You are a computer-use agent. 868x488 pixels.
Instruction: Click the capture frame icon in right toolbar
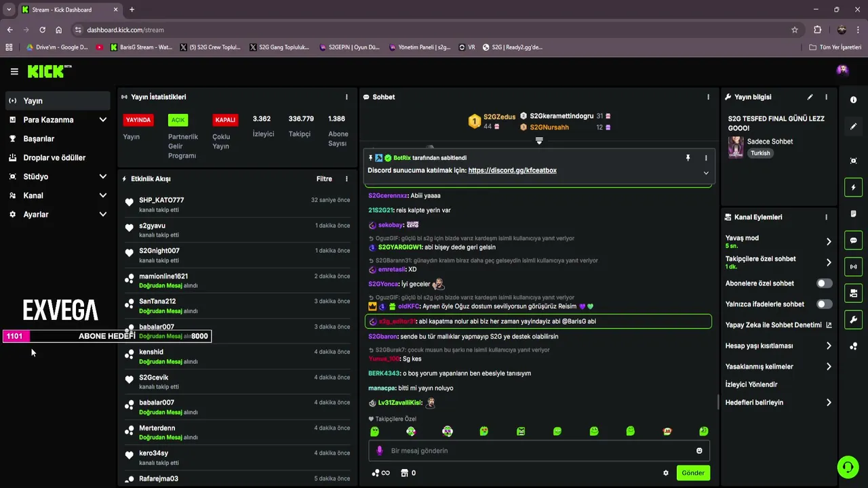click(x=853, y=161)
